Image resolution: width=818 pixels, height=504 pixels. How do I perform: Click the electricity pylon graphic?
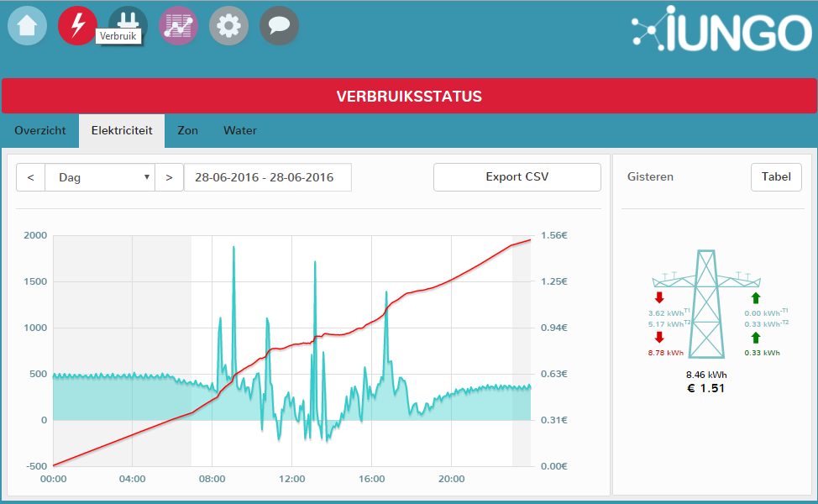pyautogui.click(x=706, y=303)
